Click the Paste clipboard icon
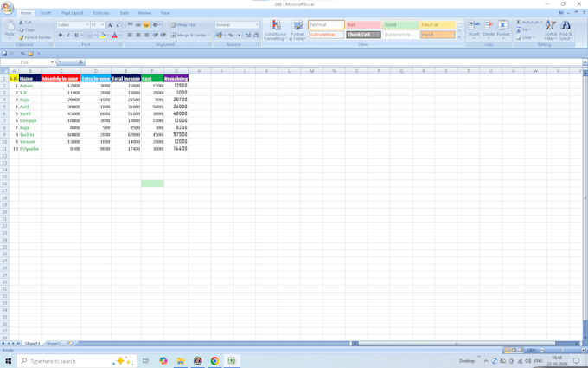Viewport: 588px width, 368px height. (10, 26)
